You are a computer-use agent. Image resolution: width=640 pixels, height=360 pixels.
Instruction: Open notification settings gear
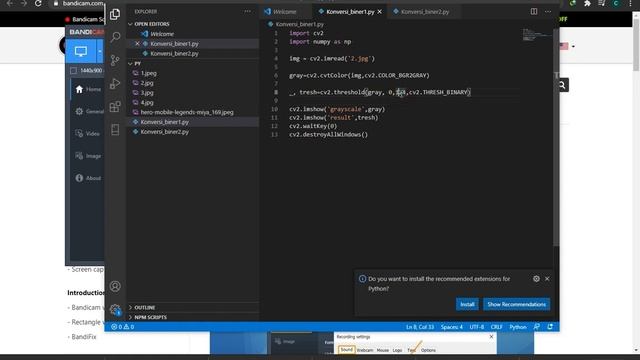(536, 279)
